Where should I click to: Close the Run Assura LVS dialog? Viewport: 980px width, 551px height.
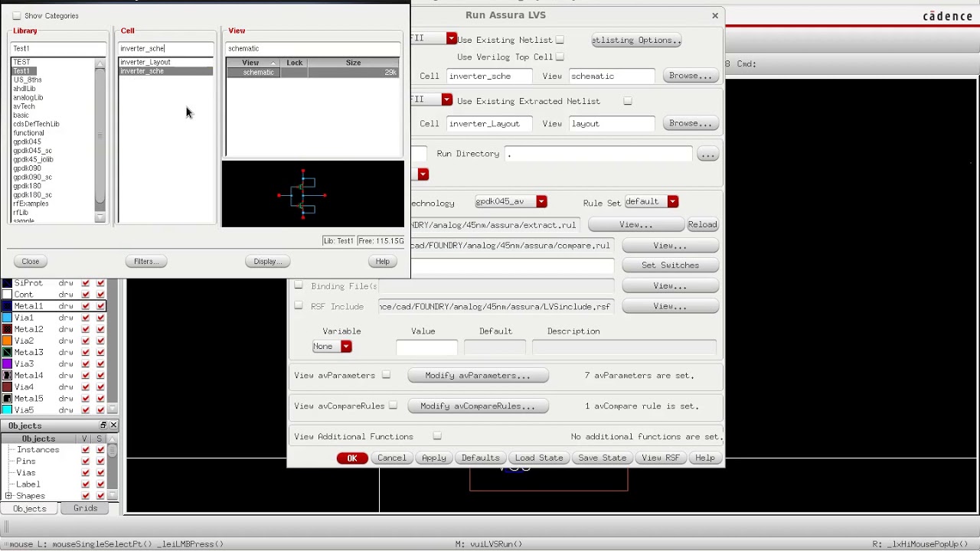tap(715, 15)
